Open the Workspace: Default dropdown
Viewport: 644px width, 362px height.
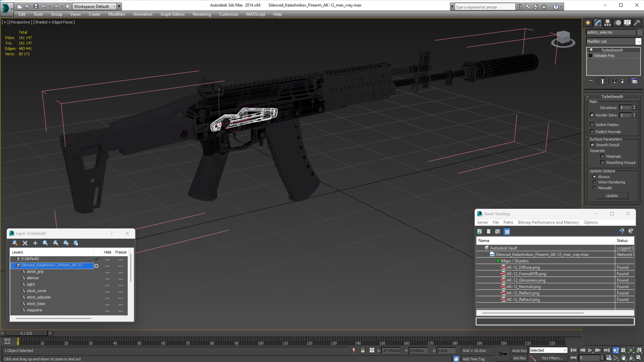tap(95, 6)
